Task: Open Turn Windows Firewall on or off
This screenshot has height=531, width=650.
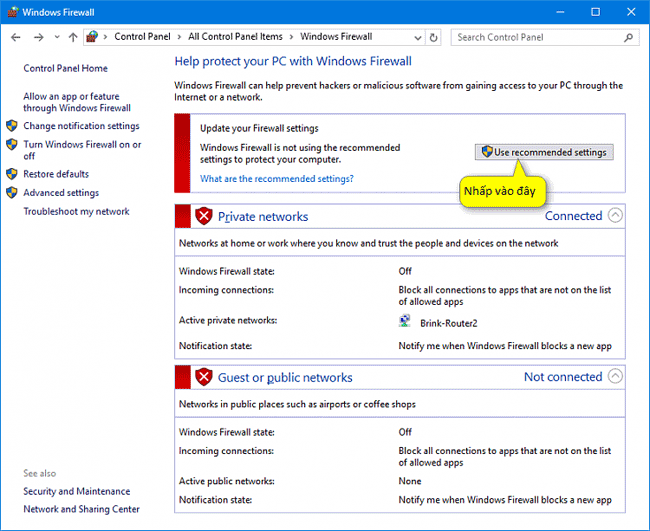Action: [82, 150]
